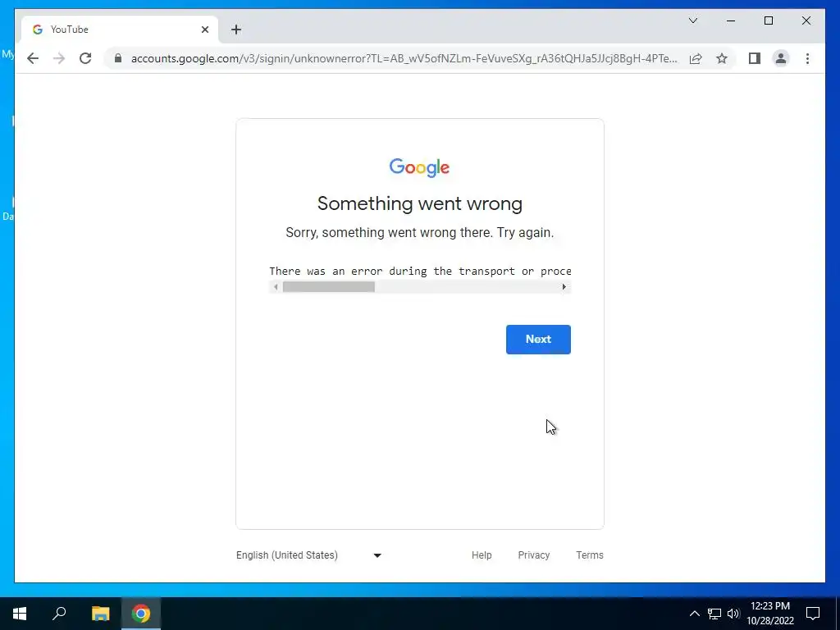Open English (United States) language dropdown

point(309,555)
